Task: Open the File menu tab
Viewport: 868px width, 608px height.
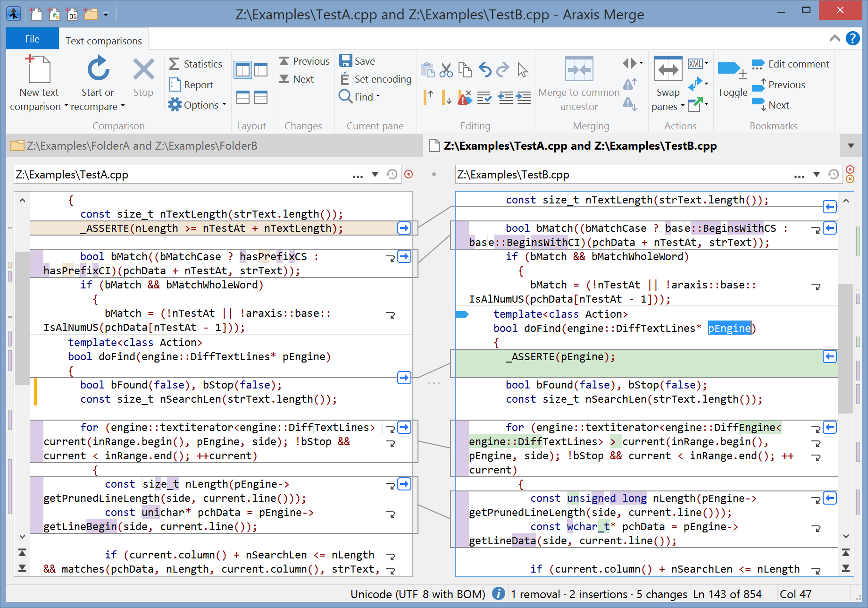Action: 32,39
